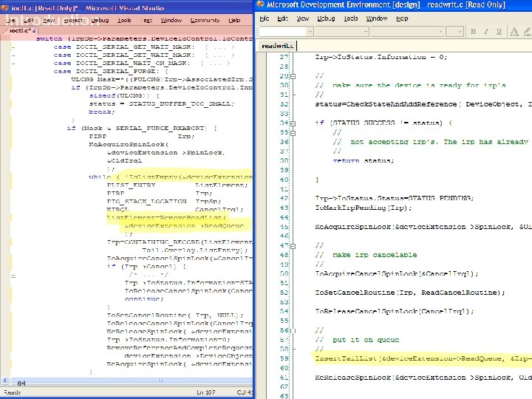Open Debug menu in the Visual Studio window

click(100, 21)
